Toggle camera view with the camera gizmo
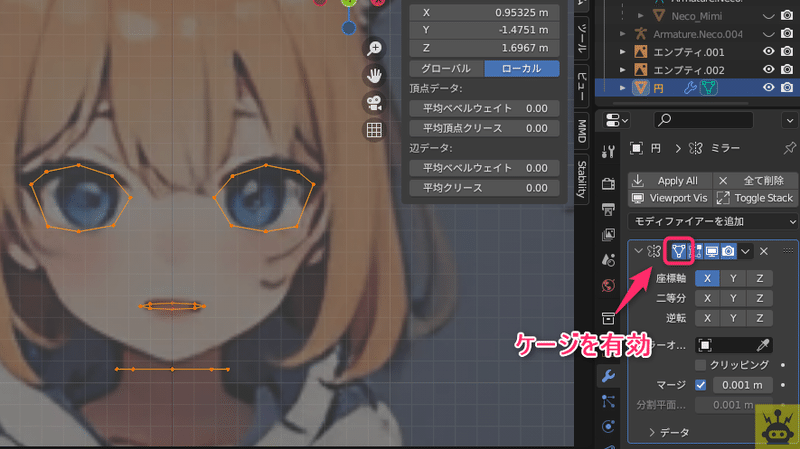Image resolution: width=800 pixels, height=449 pixels. 374,103
